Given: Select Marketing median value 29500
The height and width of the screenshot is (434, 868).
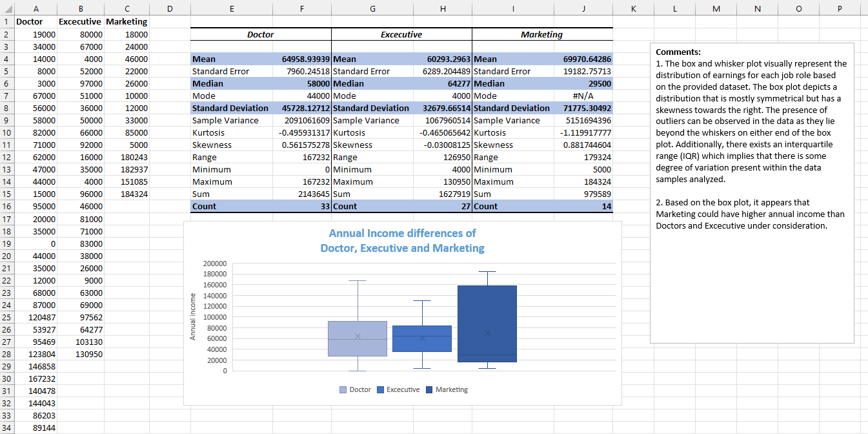Looking at the screenshot, I should point(583,83).
